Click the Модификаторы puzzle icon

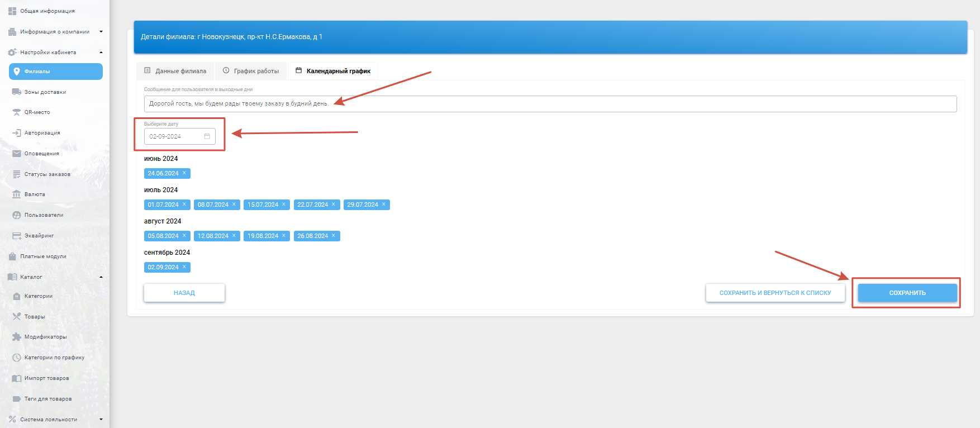coord(17,337)
